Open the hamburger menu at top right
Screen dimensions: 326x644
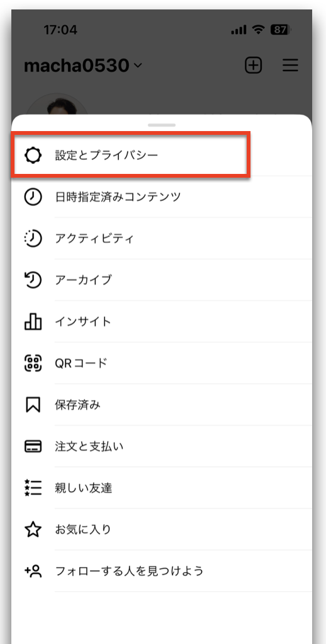tap(290, 66)
